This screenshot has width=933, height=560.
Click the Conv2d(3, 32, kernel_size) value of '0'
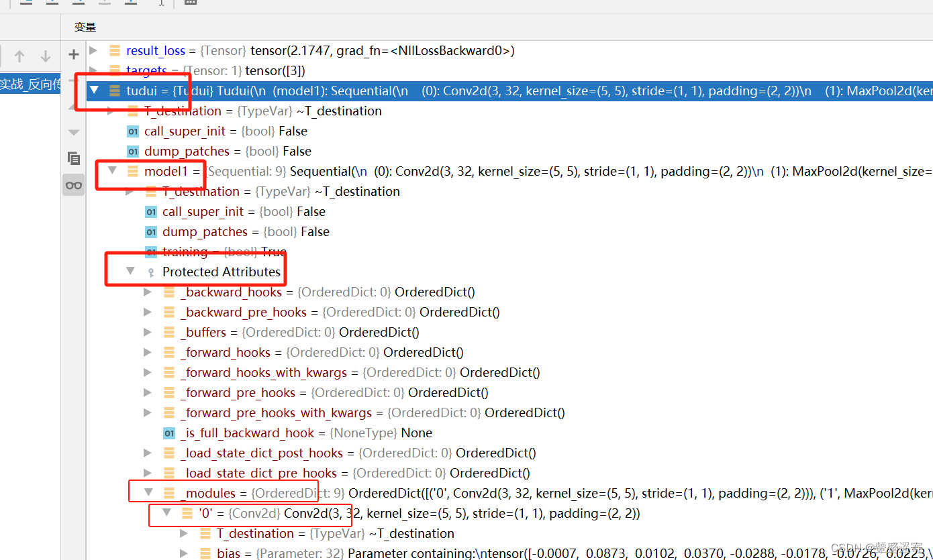click(x=462, y=514)
